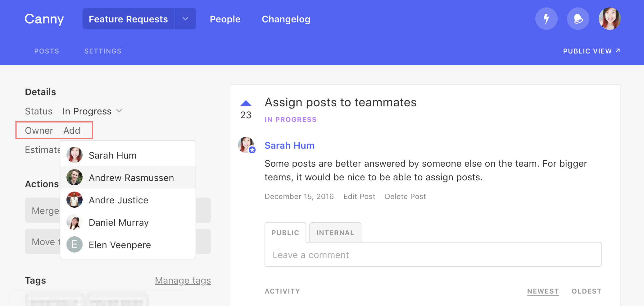Open Public View link
This screenshot has height=306, width=644.
(x=592, y=51)
